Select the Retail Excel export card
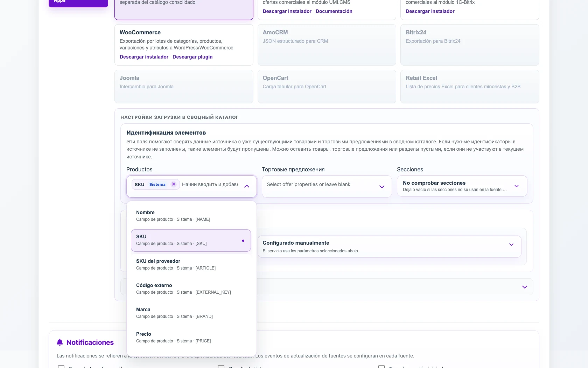The height and width of the screenshot is (368, 588). [470, 87]
